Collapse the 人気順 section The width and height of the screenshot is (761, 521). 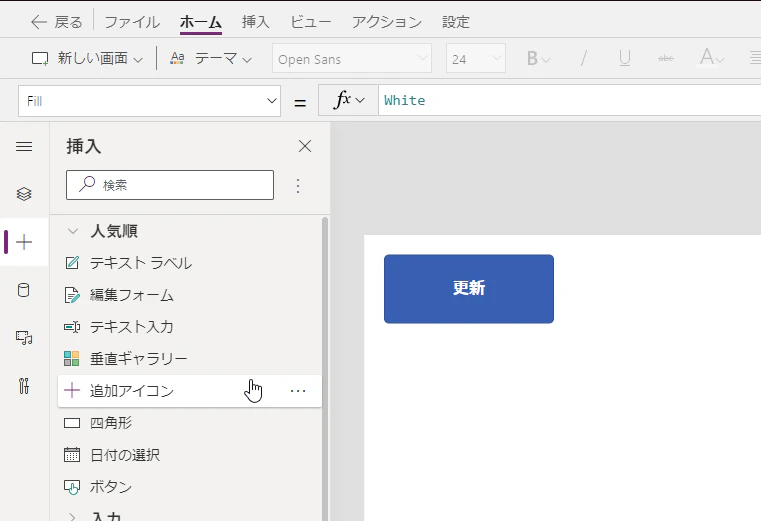[73, 231]
